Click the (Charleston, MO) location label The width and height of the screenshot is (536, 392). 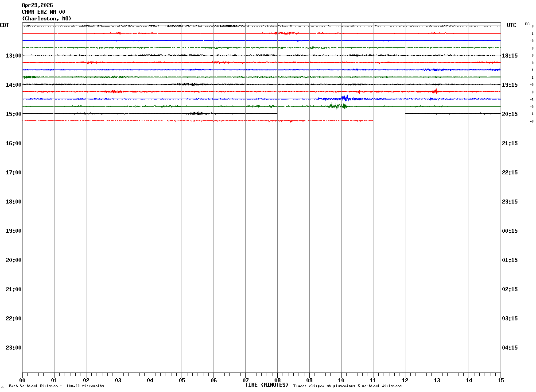coord(47,19)
